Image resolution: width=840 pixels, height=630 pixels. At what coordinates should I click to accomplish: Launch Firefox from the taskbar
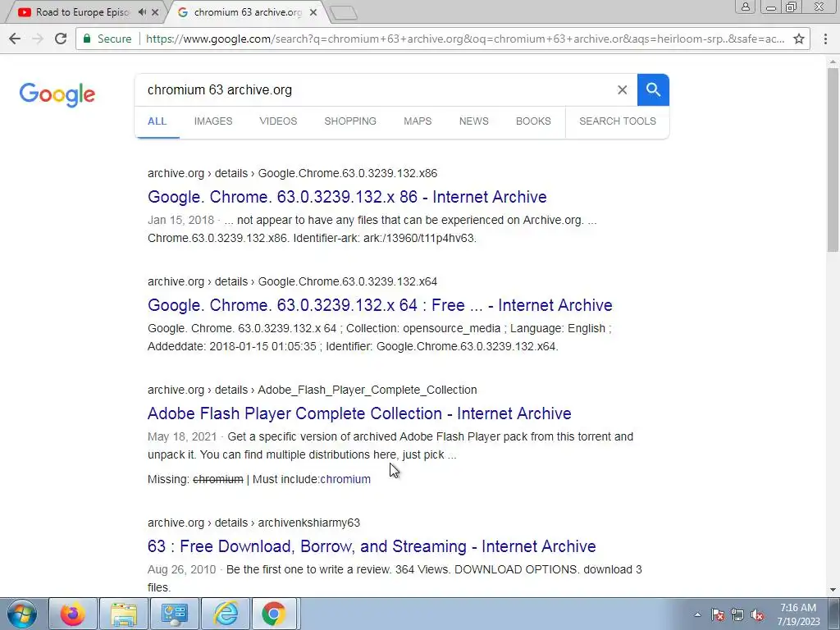click(73, 614)
